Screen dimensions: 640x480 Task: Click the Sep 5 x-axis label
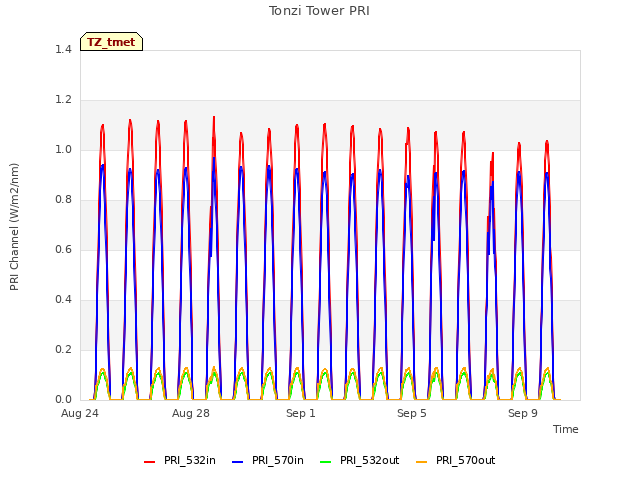tap(412, 413)
